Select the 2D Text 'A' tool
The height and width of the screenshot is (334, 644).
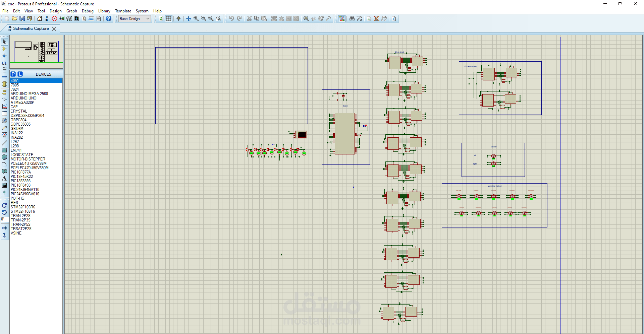[x=4, y=178]
